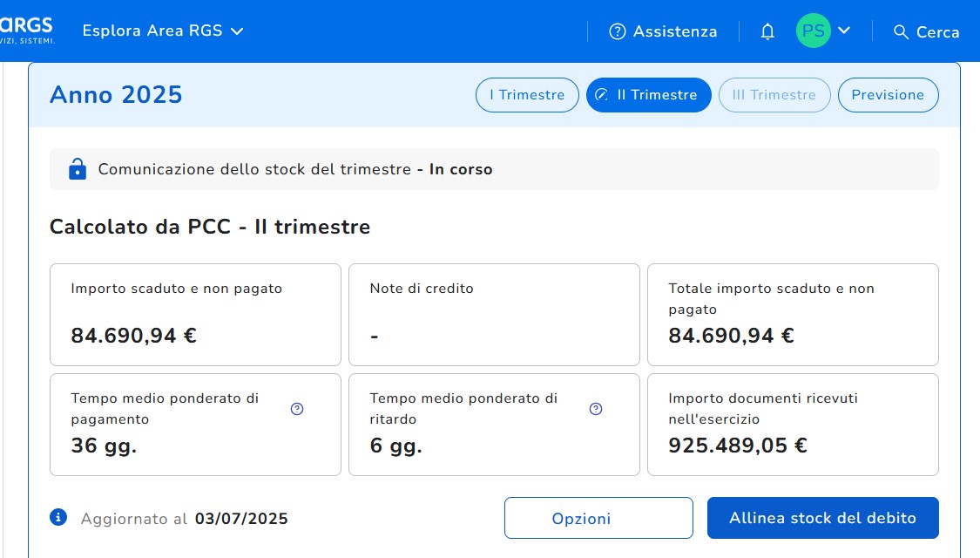This screenshot has width=980, height=558.
Task: Click the RGS logo in the header
Action: coord(28,30)
